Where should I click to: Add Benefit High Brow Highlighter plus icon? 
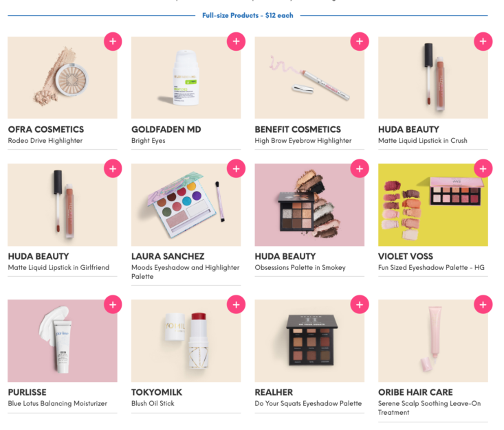[x=360, y=41]
